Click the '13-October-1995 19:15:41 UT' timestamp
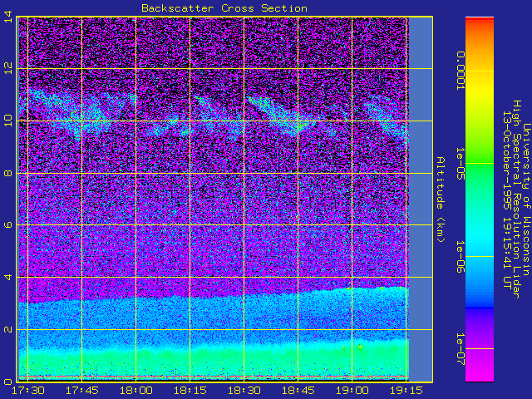 (x=507, y=199)
